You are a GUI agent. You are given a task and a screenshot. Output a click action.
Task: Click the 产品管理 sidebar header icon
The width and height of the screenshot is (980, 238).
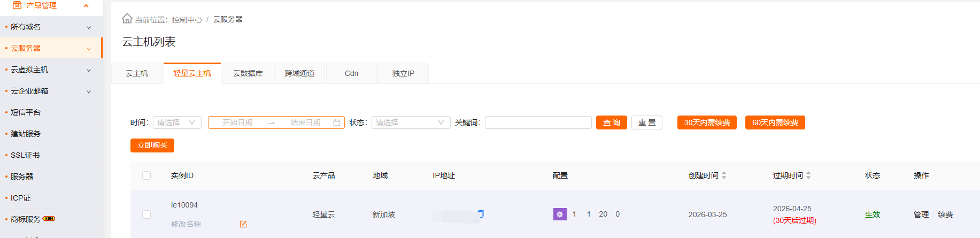(x=17, y=5)
